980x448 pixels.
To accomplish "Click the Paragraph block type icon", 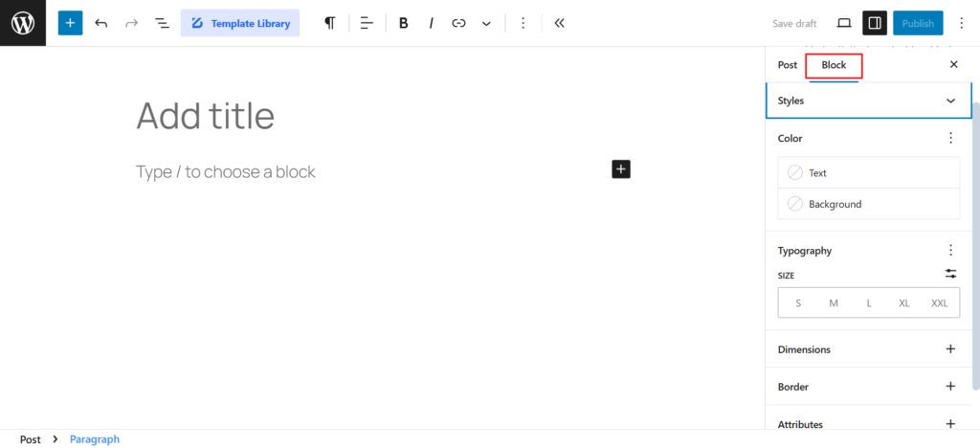I will tap(329, 23).
